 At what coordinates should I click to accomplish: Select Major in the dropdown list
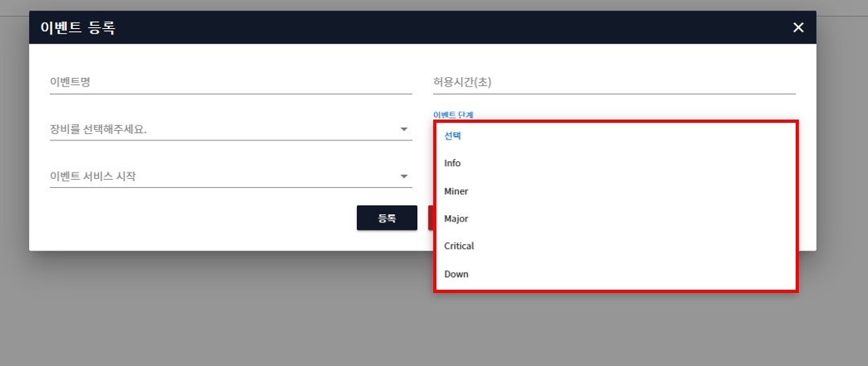coord(456,218)
